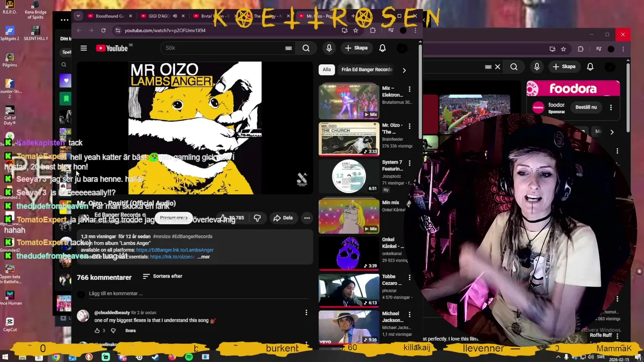This screenshot has height=362, width=644.
Task: Click the address bar URL in front browser
Action: click(x=165, y=30)
